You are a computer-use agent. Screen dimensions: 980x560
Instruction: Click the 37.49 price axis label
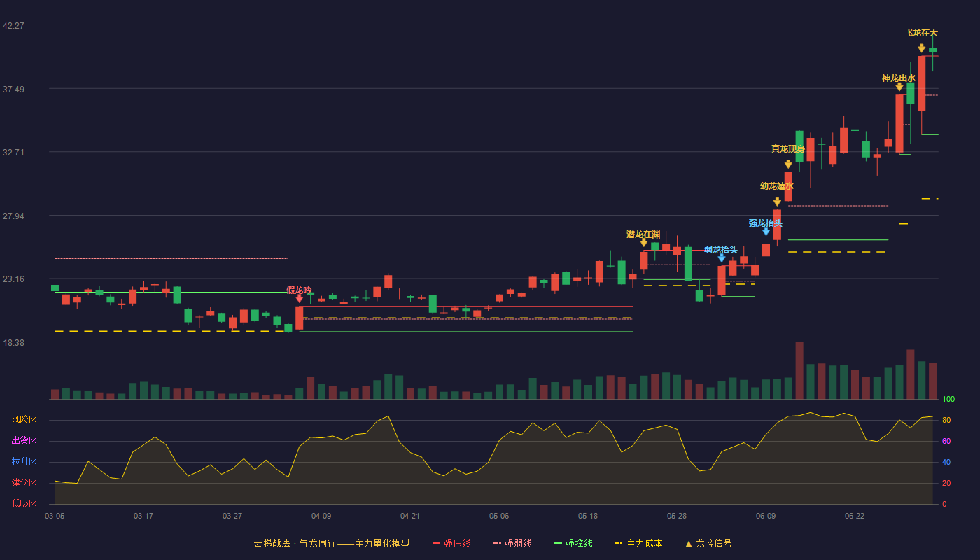click(x=13, y=90)
